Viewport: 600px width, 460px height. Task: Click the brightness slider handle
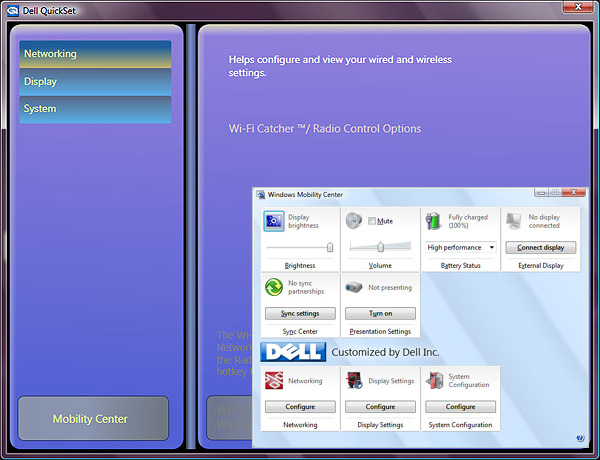tap(330, 247)
